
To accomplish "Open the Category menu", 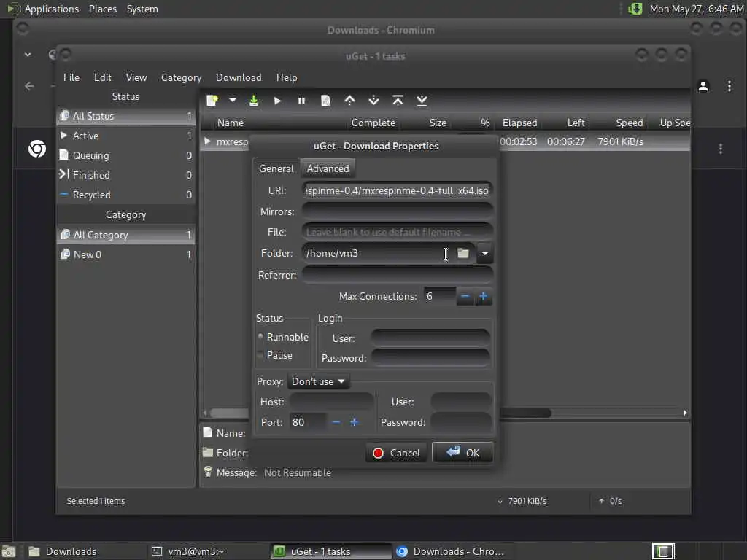I will click(181, 77).
